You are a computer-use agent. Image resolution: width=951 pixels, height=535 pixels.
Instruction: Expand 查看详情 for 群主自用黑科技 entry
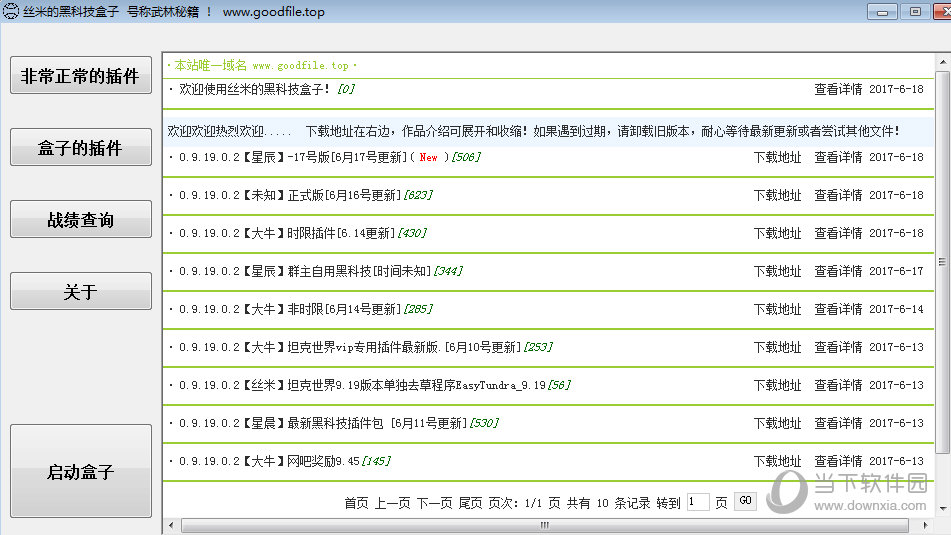(838, 271)
